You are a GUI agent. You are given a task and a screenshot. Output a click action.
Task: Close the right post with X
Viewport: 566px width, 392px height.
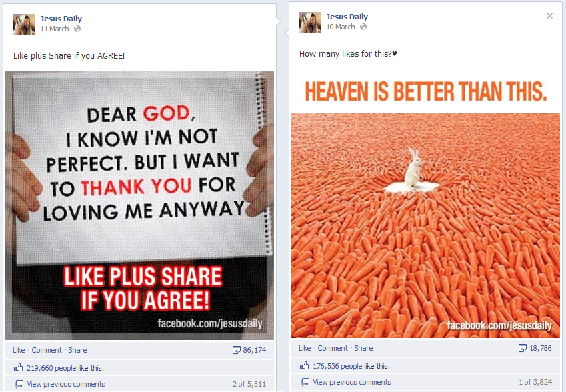coord(549,15)
